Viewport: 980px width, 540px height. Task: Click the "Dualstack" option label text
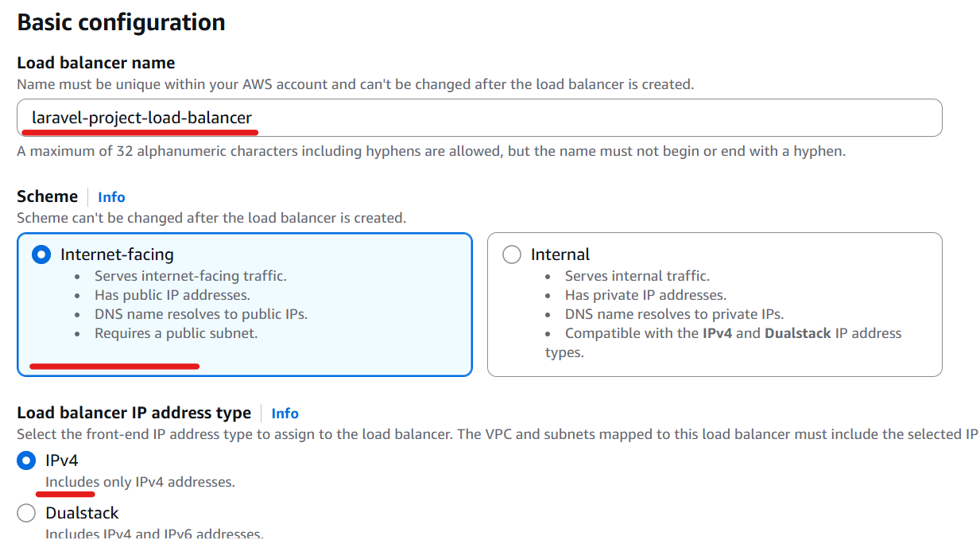click(x=82, y=513)
